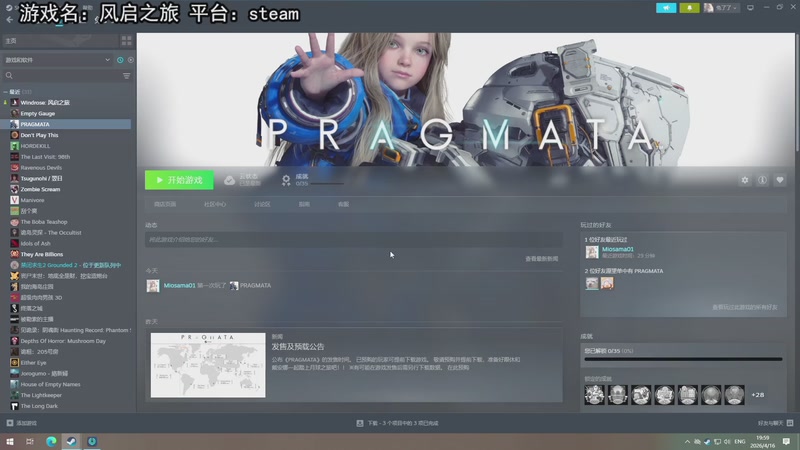Select Windrose: 风启之旅 in library list
This screenshot has width=800, height=450.
click(45, 103)
